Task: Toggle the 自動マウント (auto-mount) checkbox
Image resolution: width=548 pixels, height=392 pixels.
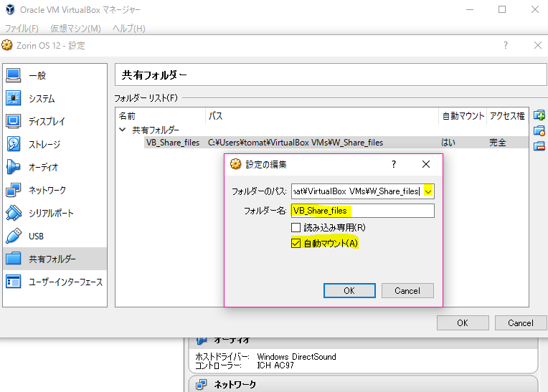Action: pos(296,243)
